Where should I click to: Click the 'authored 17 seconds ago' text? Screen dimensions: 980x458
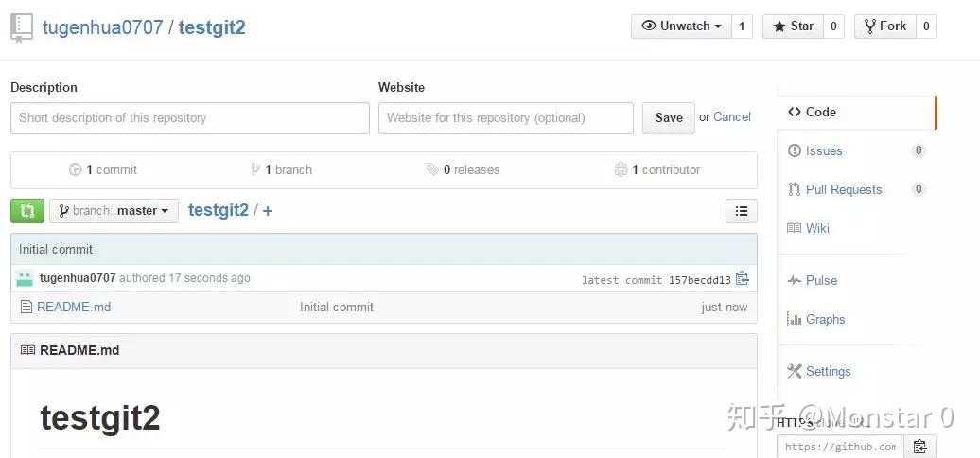point(184,278)
